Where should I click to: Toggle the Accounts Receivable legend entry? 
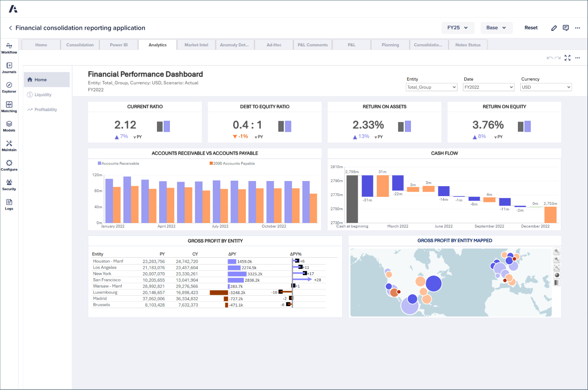[x=118, y=163]
